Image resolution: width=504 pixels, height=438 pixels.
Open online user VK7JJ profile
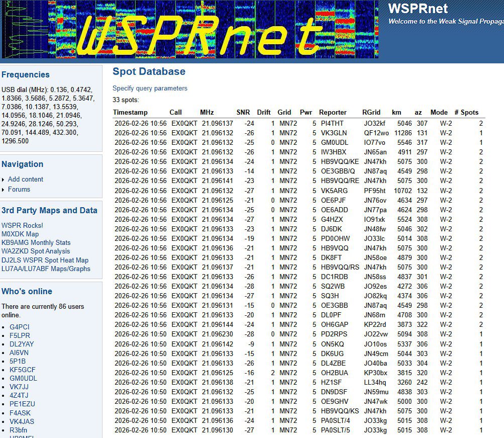[19, 387]
